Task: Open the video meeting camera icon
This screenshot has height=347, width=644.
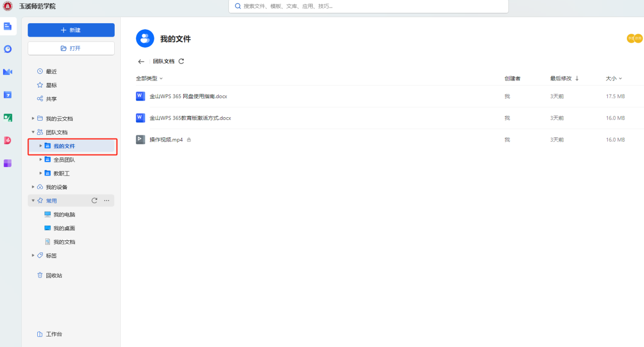Action: [x=8, y=72]
